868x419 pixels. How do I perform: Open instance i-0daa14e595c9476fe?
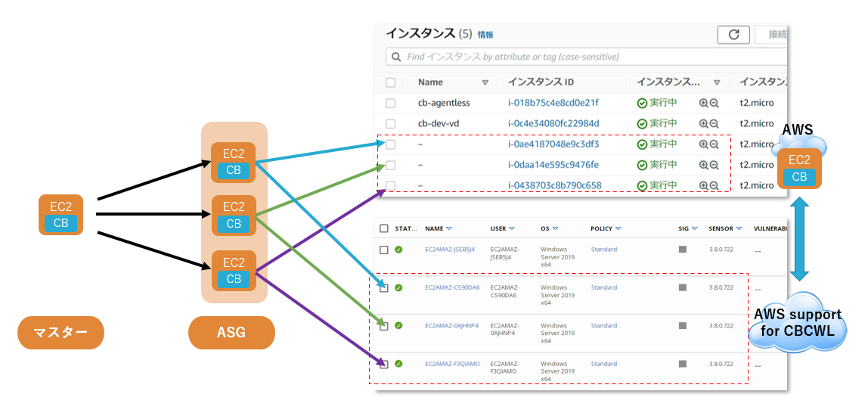click(553, 164)
